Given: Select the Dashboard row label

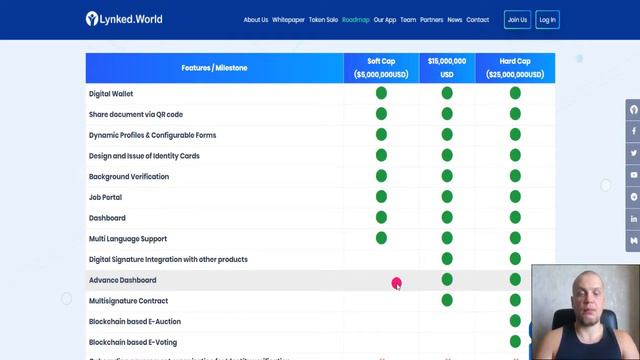Looking at the screenshot, I should (107, 218).
